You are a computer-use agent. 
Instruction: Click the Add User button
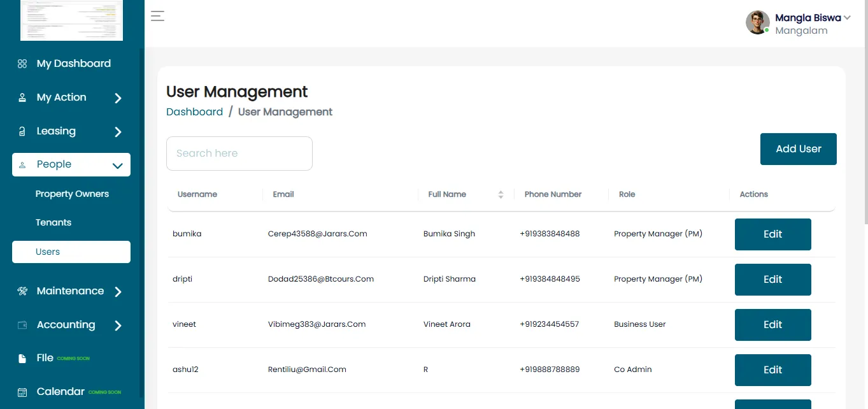tap(799, 149)
